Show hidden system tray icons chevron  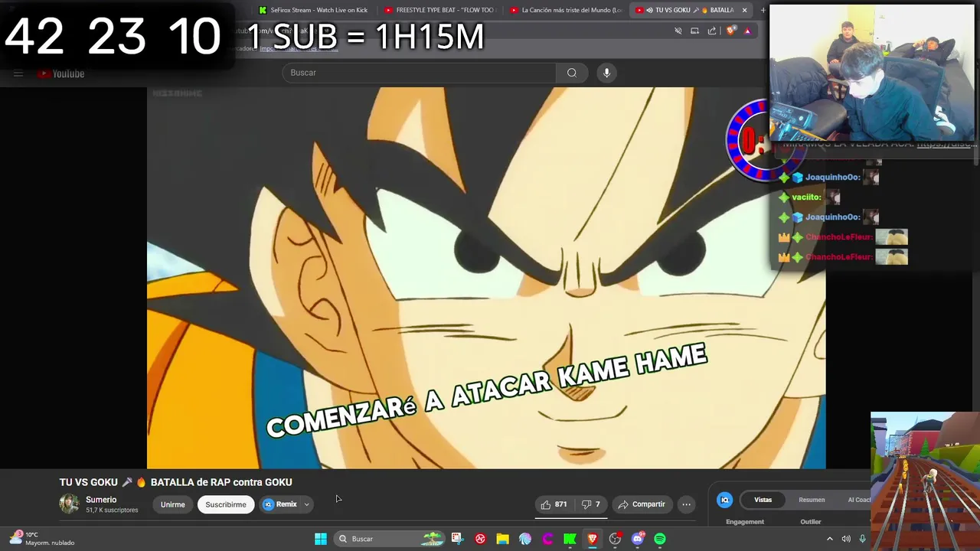click(x=829, y=539)
